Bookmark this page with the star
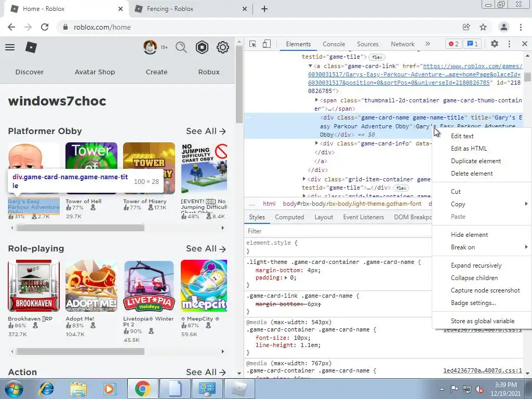532x399 pixels. [483, 27]
